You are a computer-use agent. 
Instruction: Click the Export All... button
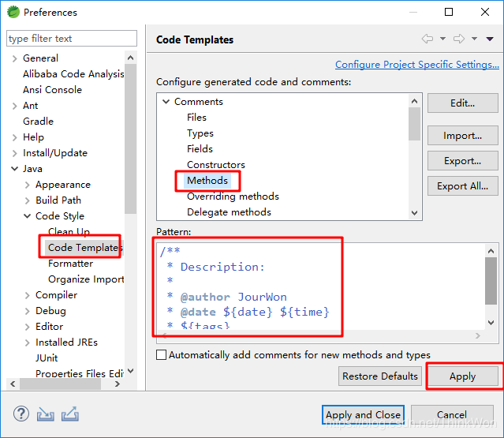click(x=462, y=186)
